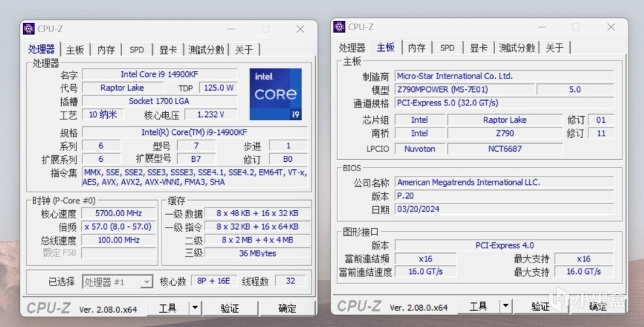Click the TDP value 125.0 W
The image size is (644, 327).
[x=218, y=87]
